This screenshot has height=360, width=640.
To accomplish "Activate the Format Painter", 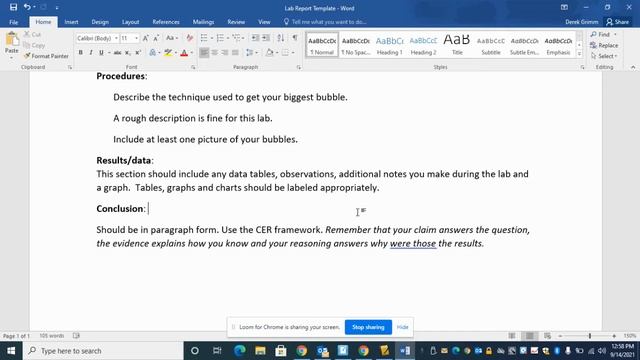I will click(46, 56).
